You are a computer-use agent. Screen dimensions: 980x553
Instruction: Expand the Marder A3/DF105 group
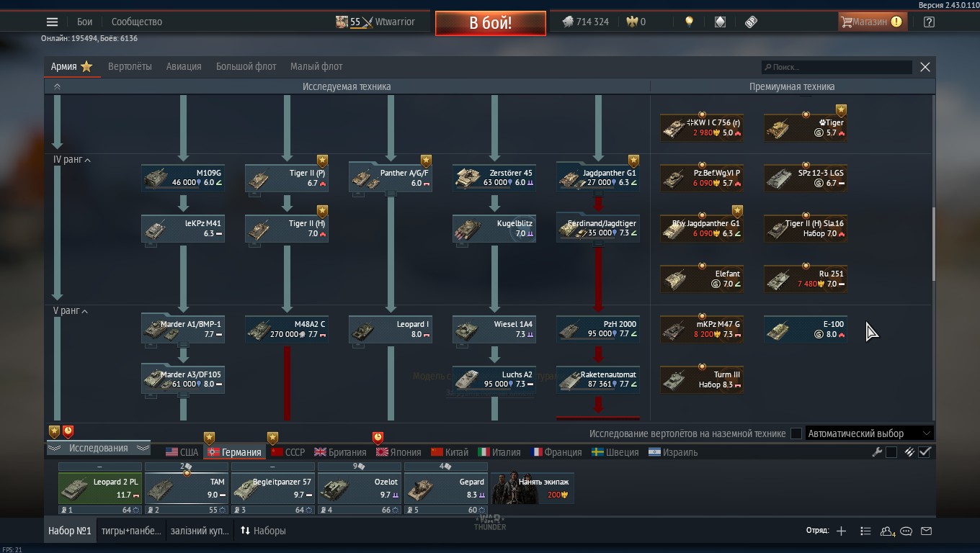pos(183,379)
